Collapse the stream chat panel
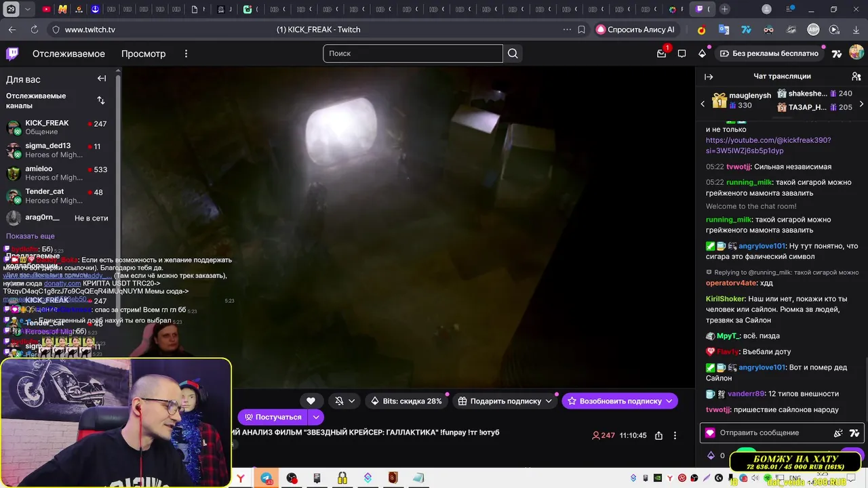 709,77
